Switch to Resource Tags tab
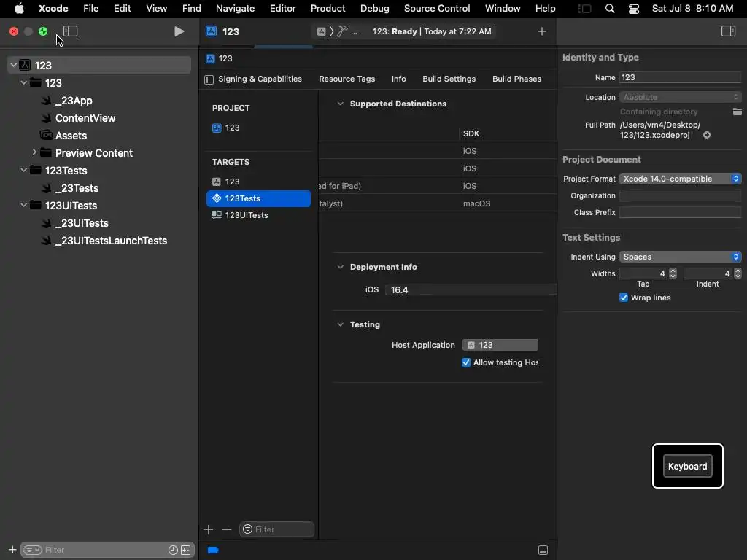The height and width of the screenshot is (560, 747). click(347, 79)
